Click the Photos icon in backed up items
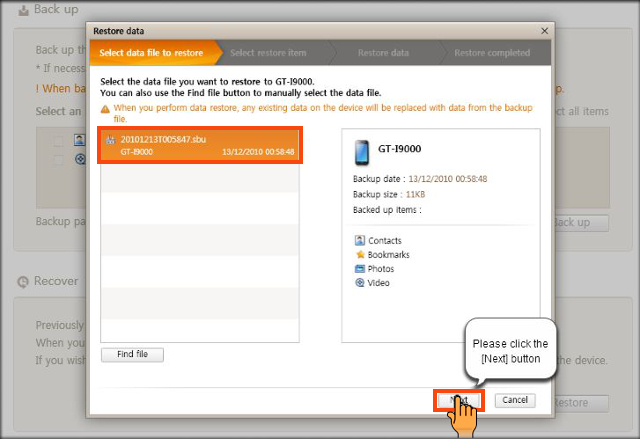 360,269
